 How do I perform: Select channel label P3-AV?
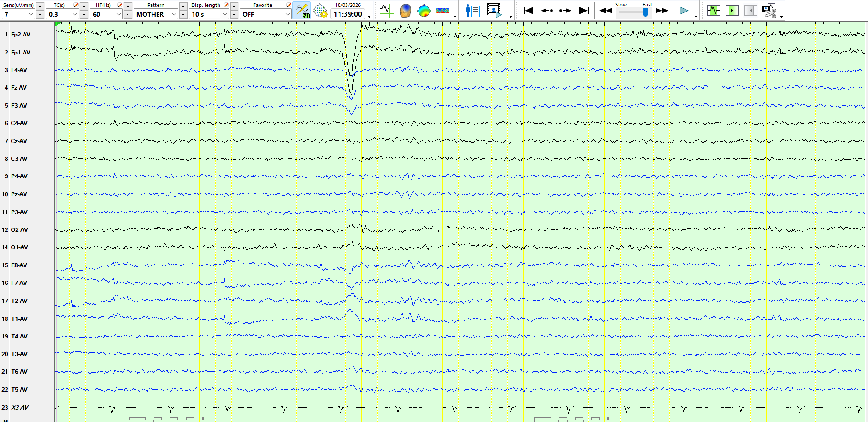pyautogui.click(x=19, y=212)
